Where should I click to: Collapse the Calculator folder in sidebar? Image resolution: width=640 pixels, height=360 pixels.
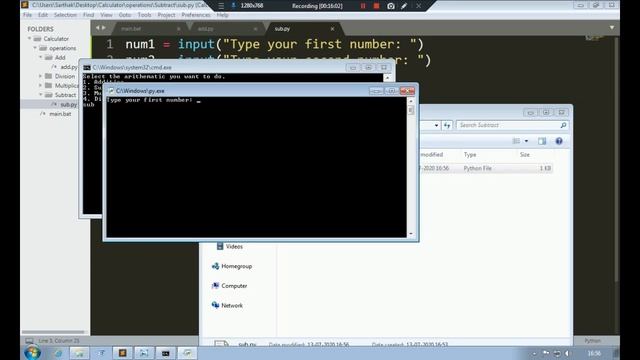tap(29, 39)
